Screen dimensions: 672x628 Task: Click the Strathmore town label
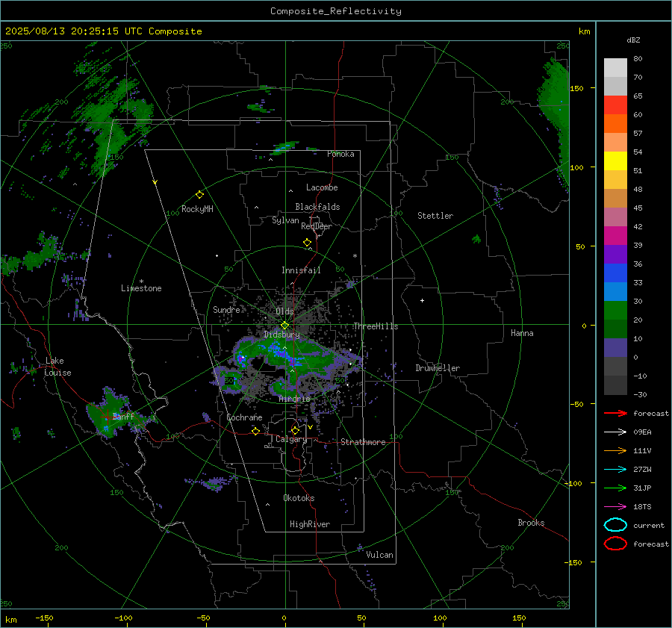pyautogui.click(x=363, y=442)
